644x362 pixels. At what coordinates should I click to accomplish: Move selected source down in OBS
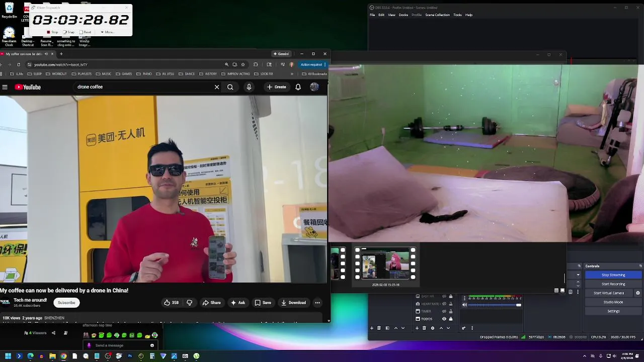[448, 328]
